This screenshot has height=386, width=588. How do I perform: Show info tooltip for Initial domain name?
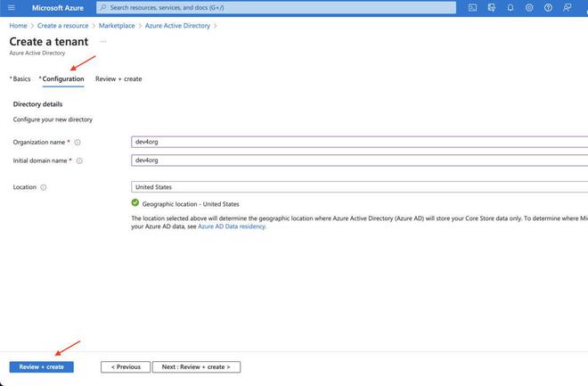(79, 160)
